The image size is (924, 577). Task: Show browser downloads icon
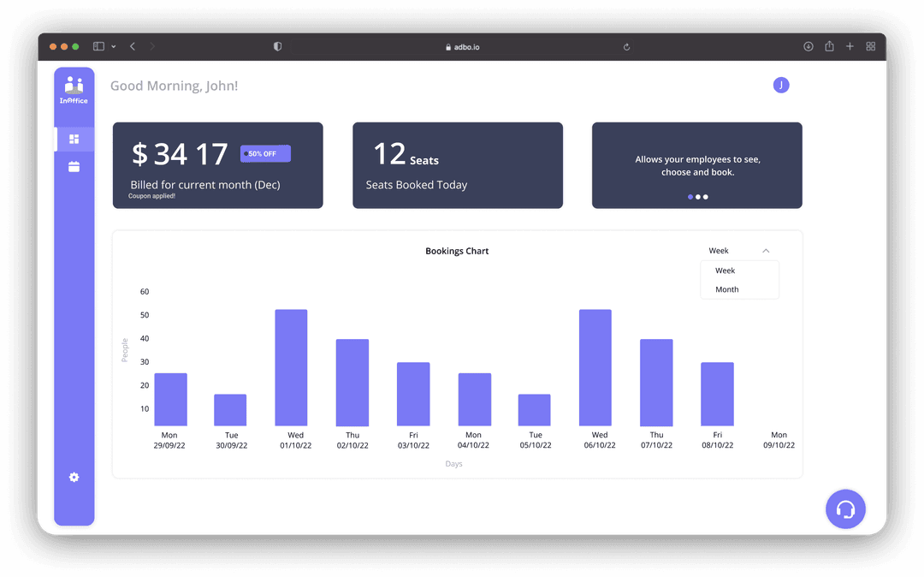808,47
